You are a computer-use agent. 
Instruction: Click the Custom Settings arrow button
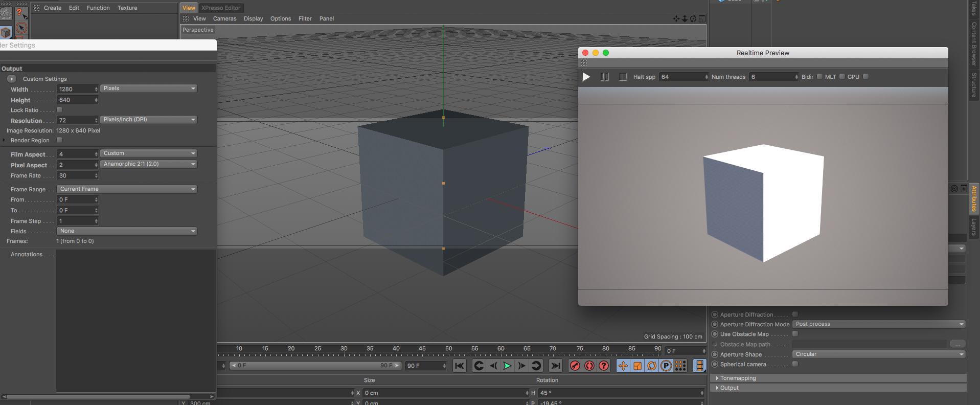(11, 79)
